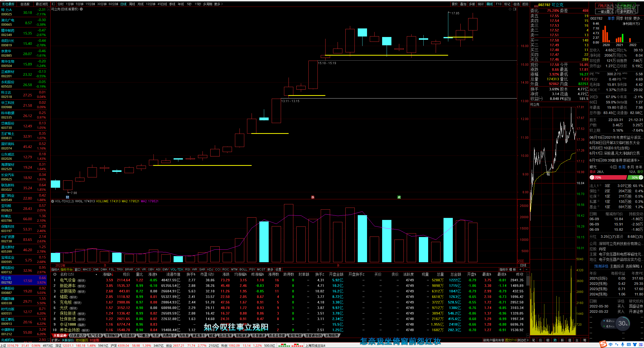
Task: Open the 电气设备 row in the related list
Action: [289, 280]
